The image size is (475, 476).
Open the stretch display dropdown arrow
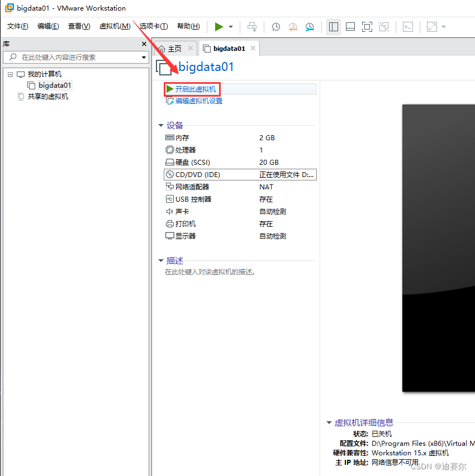coord(444,27)
